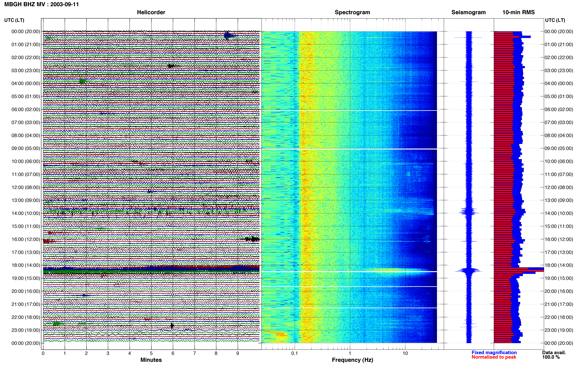Click right time label 13:00 (09:00)

559,200
